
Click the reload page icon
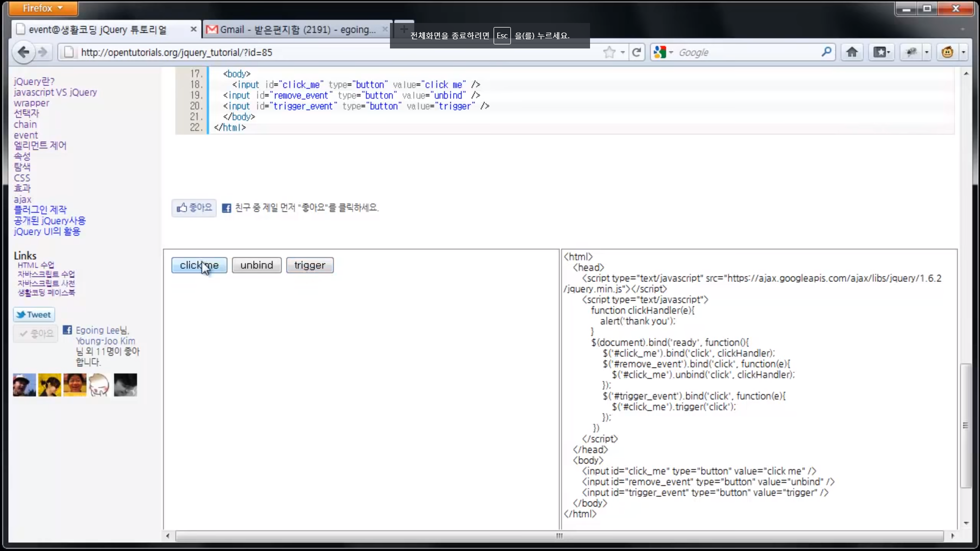(636, 52)
